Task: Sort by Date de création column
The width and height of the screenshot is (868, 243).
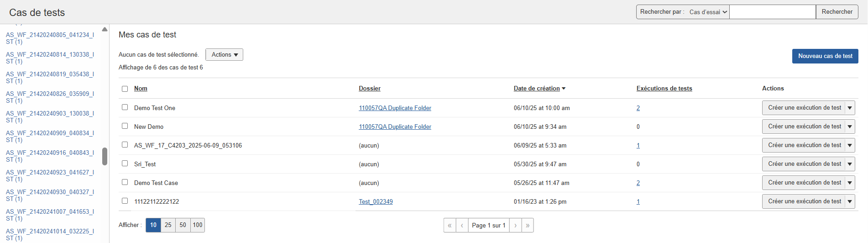Action: [537, 89]
